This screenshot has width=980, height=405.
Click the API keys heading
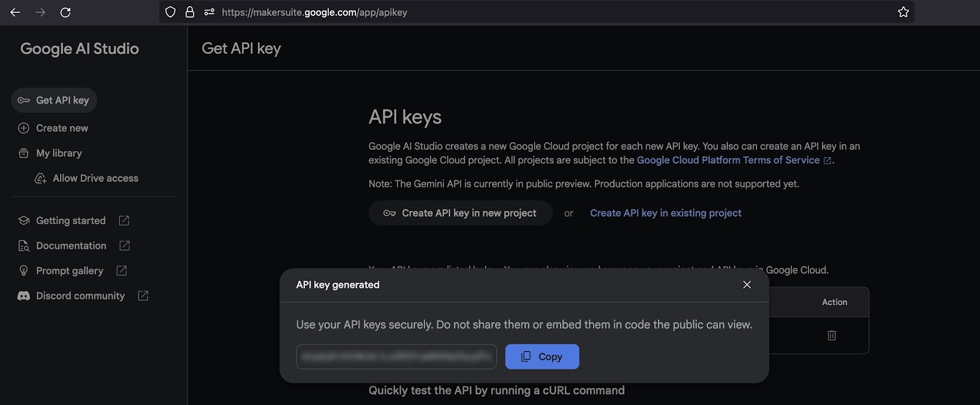pyautogui.click(x=405, y=117)
